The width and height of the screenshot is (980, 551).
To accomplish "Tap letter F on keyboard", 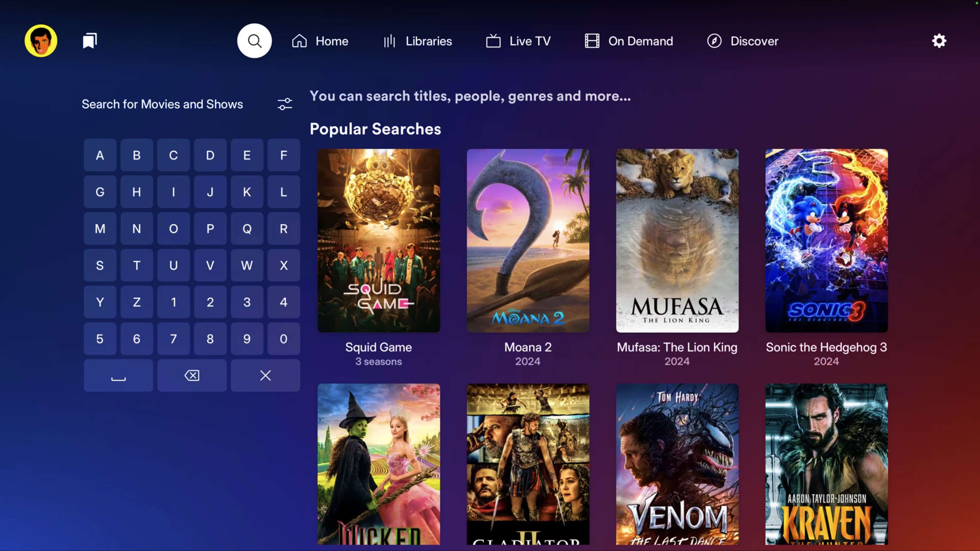I will (x=284, y=155).
